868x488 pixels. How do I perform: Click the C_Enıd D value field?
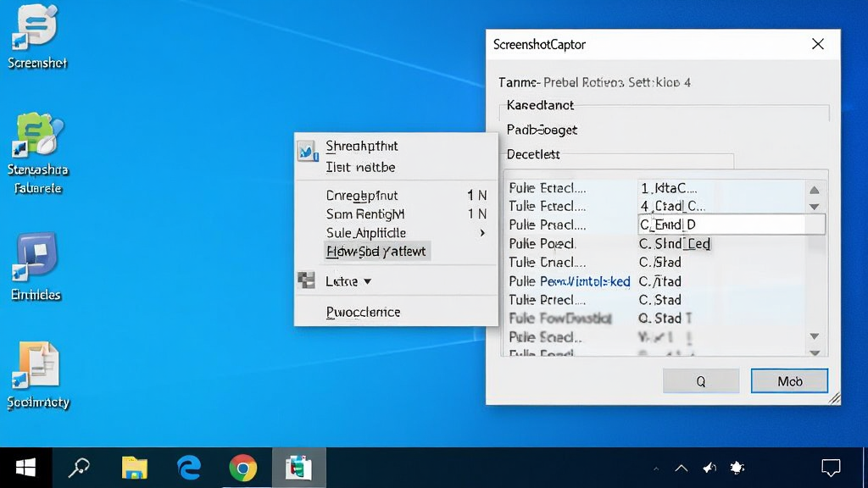tap(732, 225)
